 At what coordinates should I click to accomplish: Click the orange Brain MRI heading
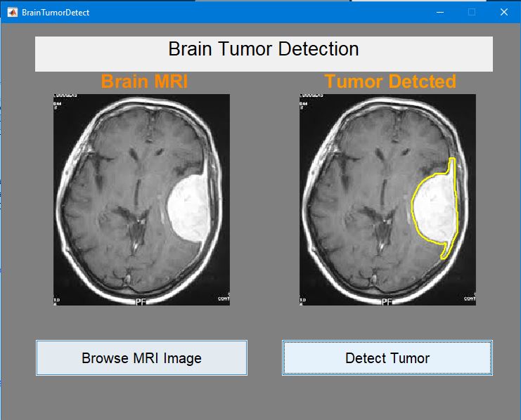[x=144, y=81]
